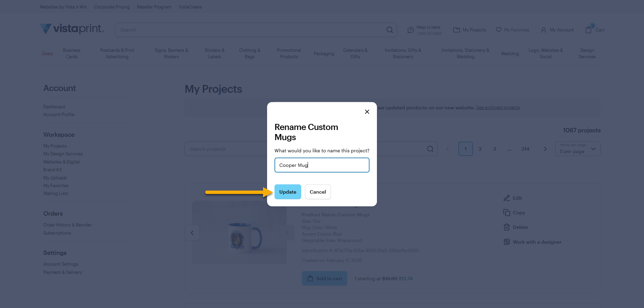Open Clothing & Bags menu
644x308 pixels.
tap(249, 53)
